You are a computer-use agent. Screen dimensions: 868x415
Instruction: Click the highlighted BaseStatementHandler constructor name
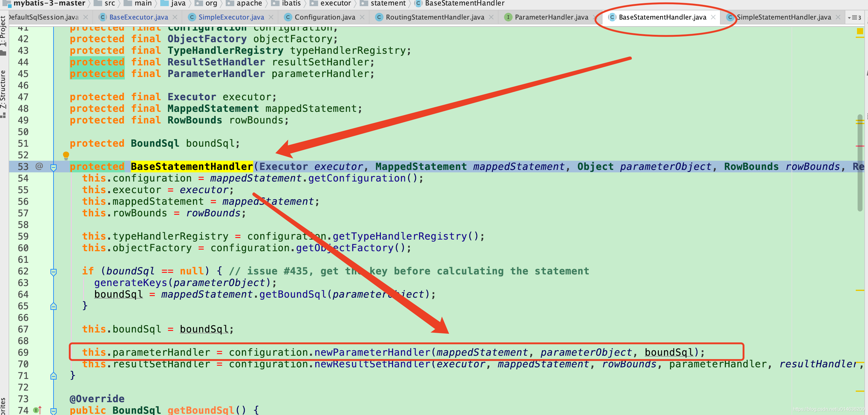click(192, 167)
